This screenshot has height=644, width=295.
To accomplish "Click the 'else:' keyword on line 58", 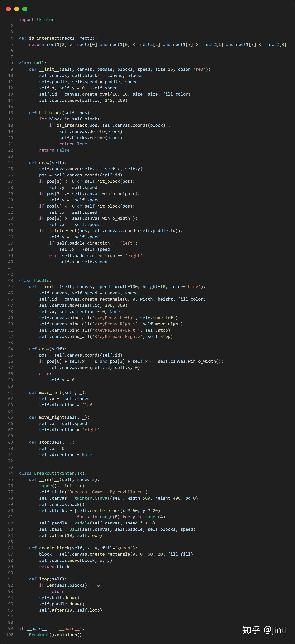I will tap(45, 374).
